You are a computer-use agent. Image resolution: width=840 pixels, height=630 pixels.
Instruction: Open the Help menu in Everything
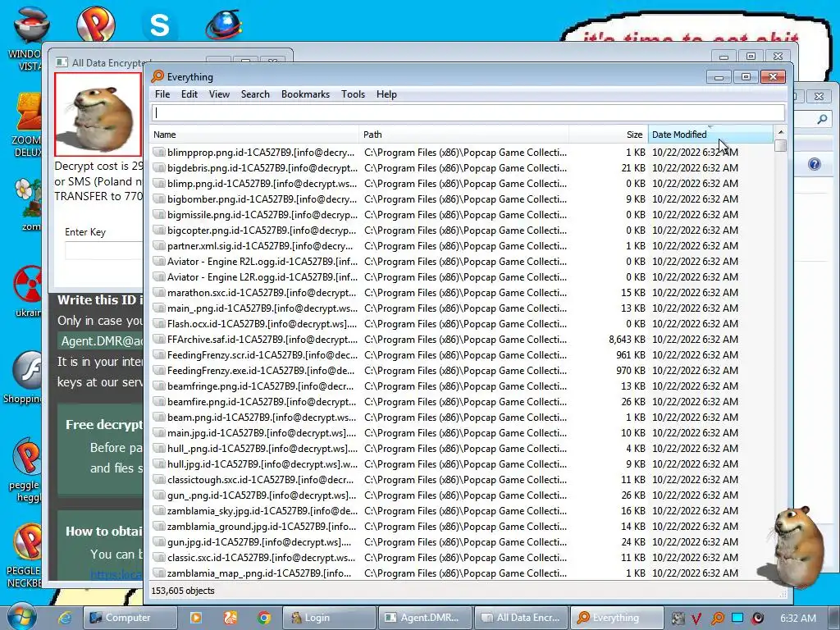(x=386, y=94)
